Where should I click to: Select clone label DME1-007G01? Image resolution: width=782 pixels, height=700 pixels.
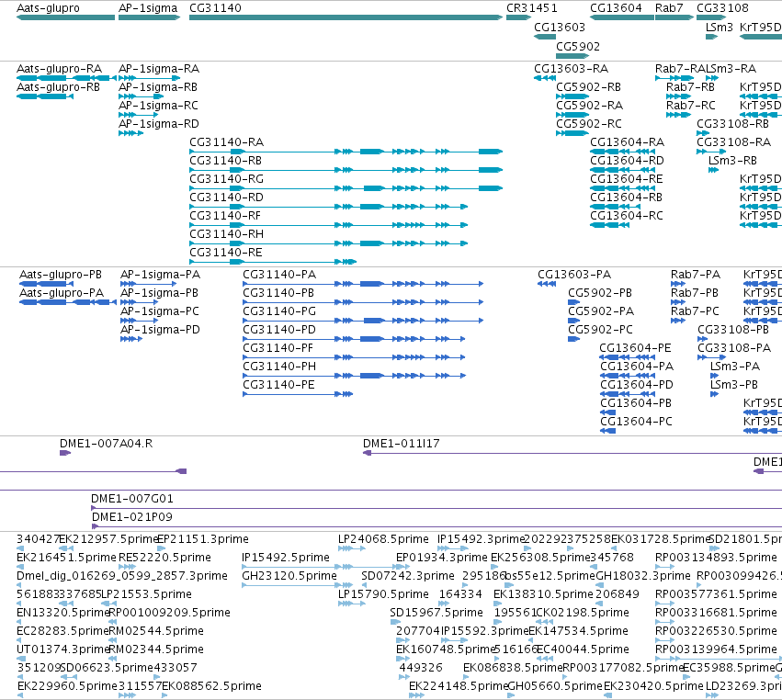pos(132,499)
